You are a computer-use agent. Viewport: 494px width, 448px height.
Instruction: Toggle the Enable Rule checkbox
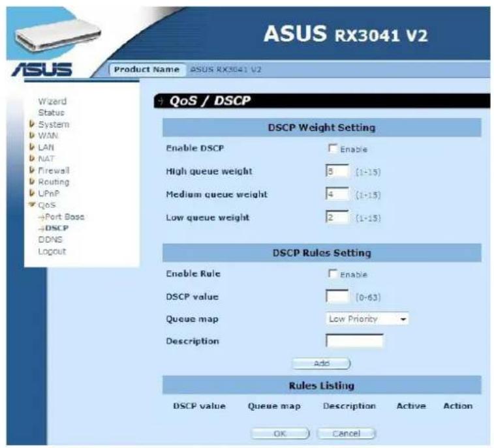pyautogui.click(x=332, y=273)
